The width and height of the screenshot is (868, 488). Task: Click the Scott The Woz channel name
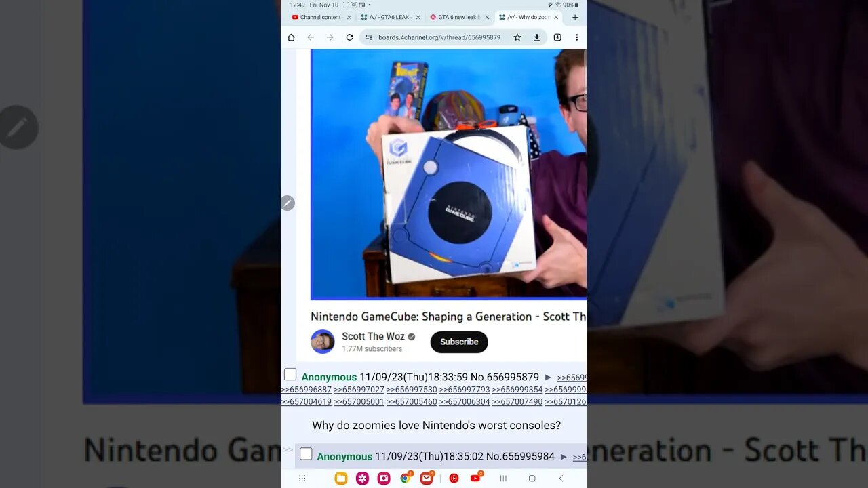click(x=373, y=336)
